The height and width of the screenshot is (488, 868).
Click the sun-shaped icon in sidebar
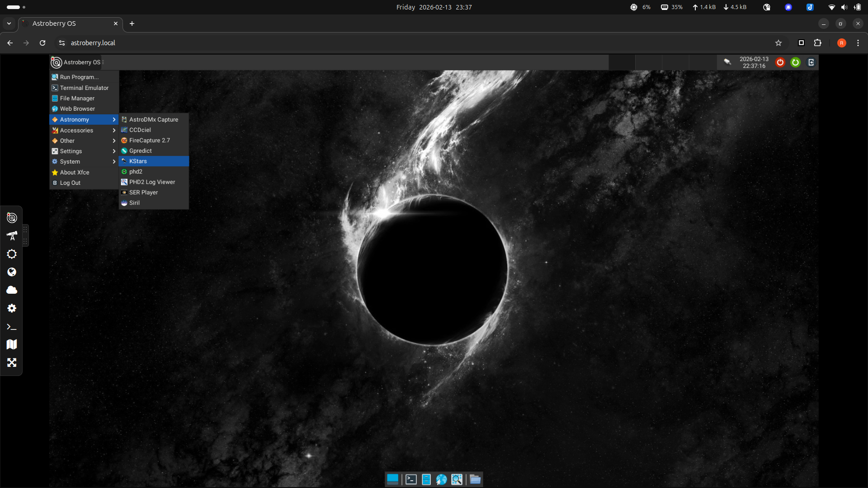tap(12, 254)
